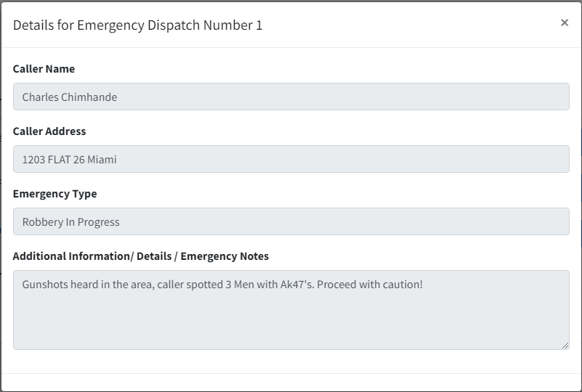Click the "Caller Name" label
The width and height of the screenshot is (582, 392).
click(44, 69)
